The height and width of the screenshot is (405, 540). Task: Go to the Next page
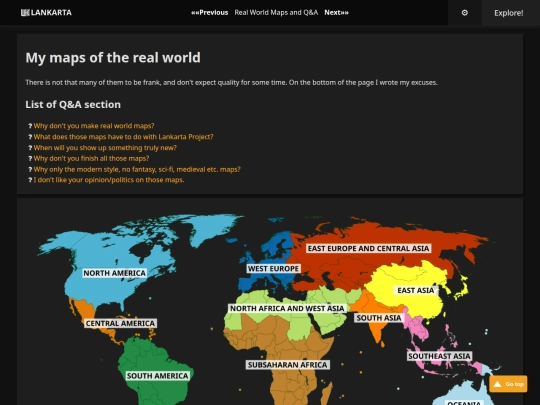336,13
